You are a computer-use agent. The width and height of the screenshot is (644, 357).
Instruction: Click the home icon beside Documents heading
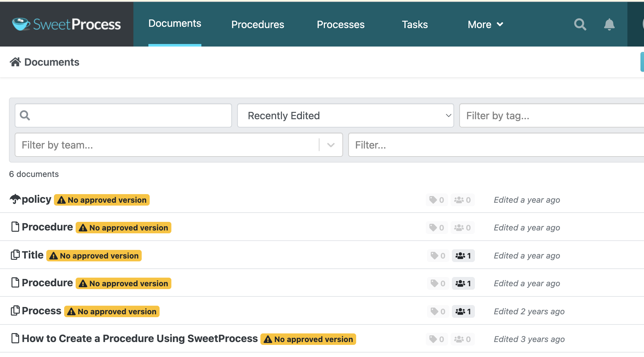(x=15, y=62)
